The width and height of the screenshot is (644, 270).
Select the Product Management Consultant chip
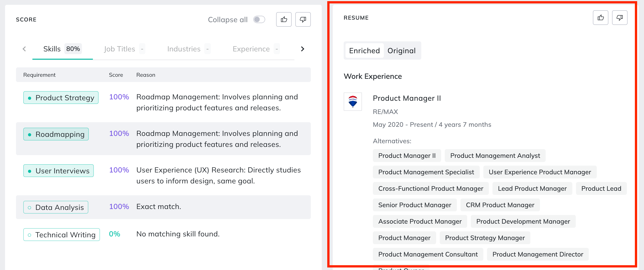pyautogui.click(x=428, y=254)
